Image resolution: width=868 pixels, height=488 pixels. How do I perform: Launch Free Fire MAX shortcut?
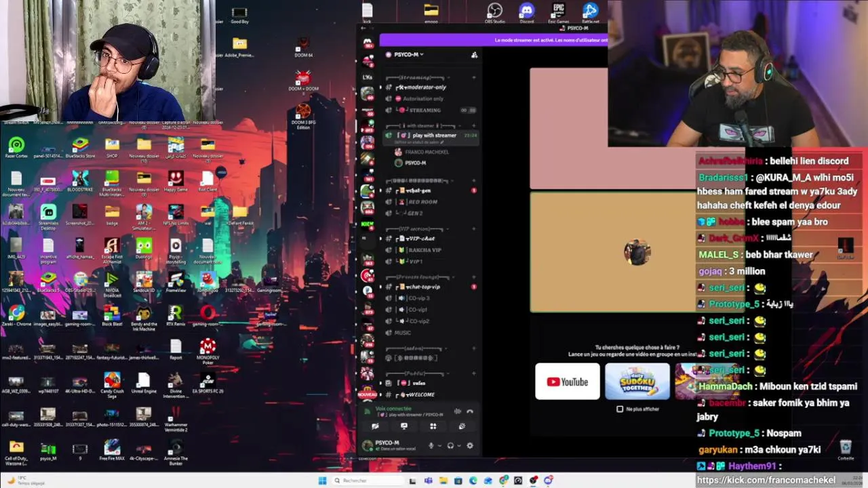tap(112, 451)
